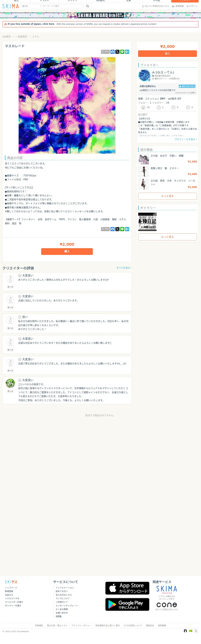Viewport: 201px width, 644px height.
Task: Open the SKIMA AWARD 6th banner
Action: coord(100,15)
